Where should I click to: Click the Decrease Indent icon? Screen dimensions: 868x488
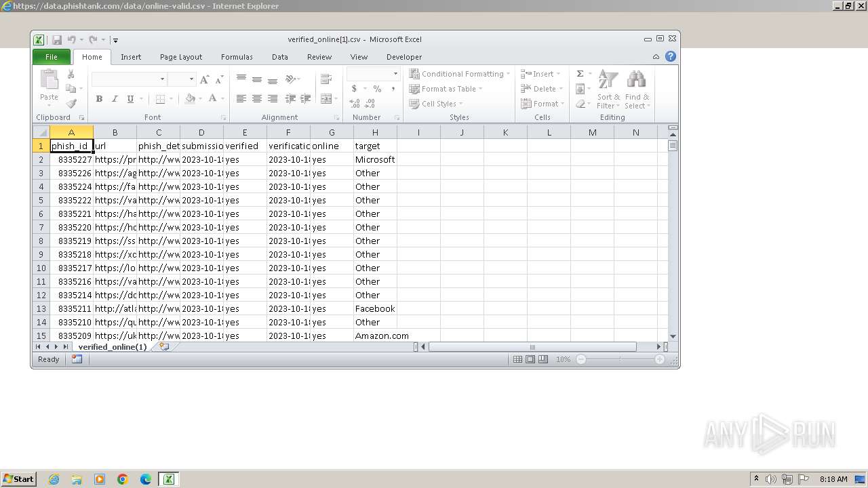[290, 99]
